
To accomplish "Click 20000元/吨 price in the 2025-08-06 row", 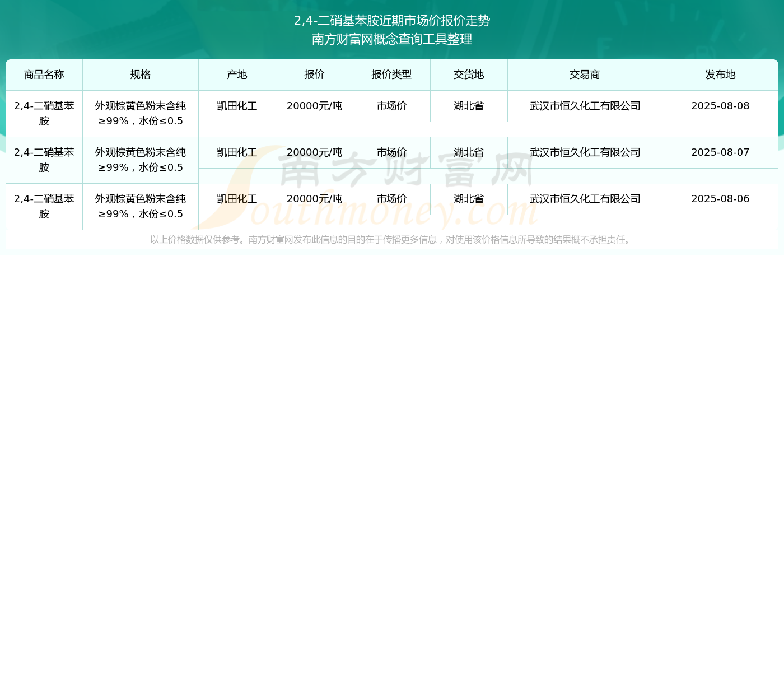I will [x=314, y=199].
